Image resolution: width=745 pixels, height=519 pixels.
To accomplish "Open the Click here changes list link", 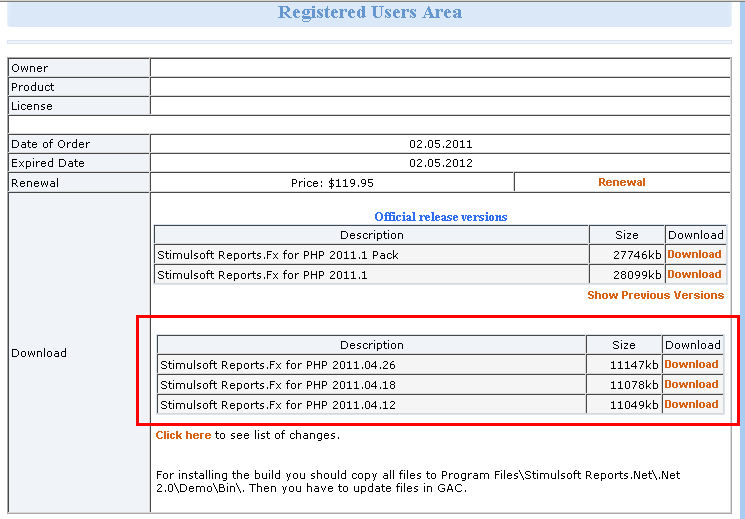I will [x=183, y=435].
